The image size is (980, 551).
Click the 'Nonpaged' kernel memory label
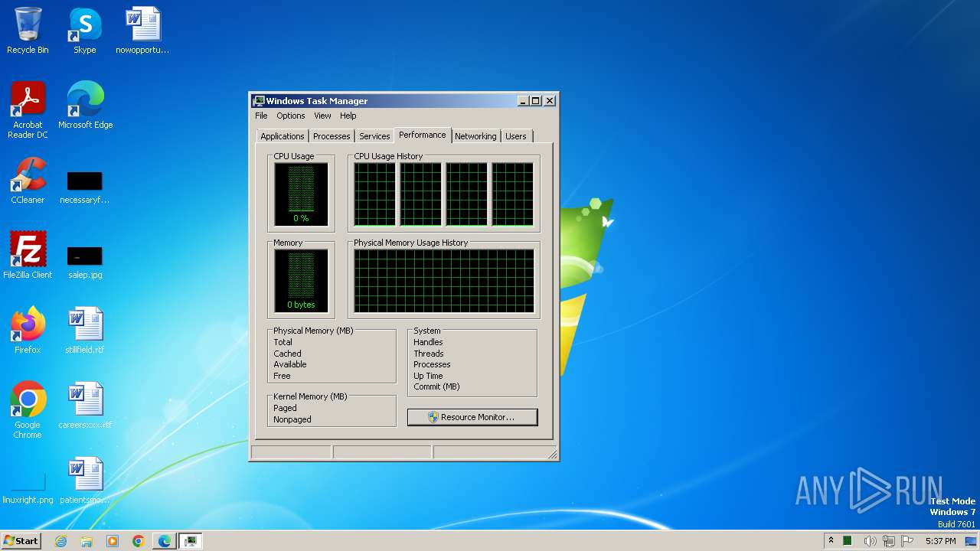click(292, 419)
